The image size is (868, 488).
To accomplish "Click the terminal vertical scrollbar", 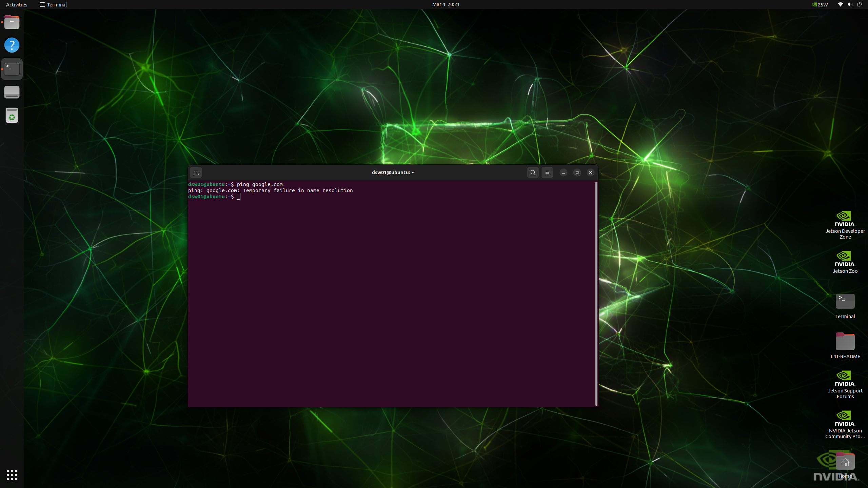I will click(x=596, y=293).
